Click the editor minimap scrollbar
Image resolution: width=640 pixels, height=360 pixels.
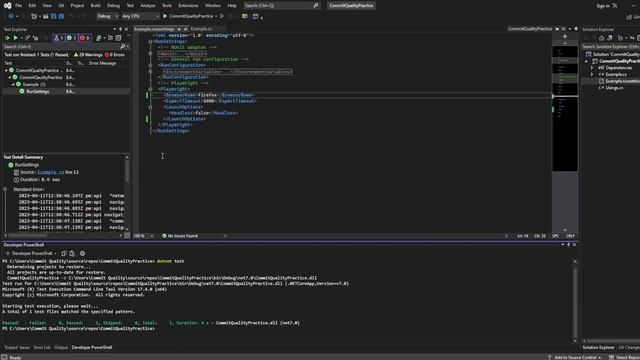[565, 108]
